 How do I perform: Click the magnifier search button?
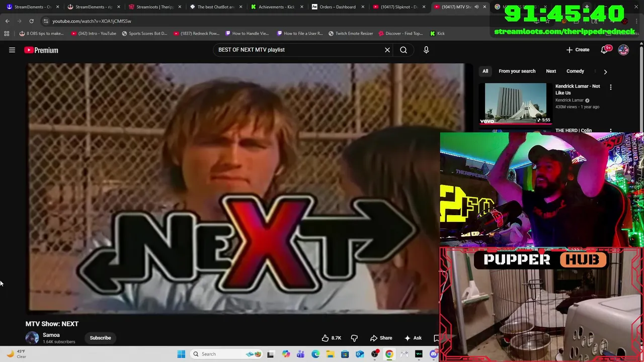pyautogui.click(x=404, y=50)
